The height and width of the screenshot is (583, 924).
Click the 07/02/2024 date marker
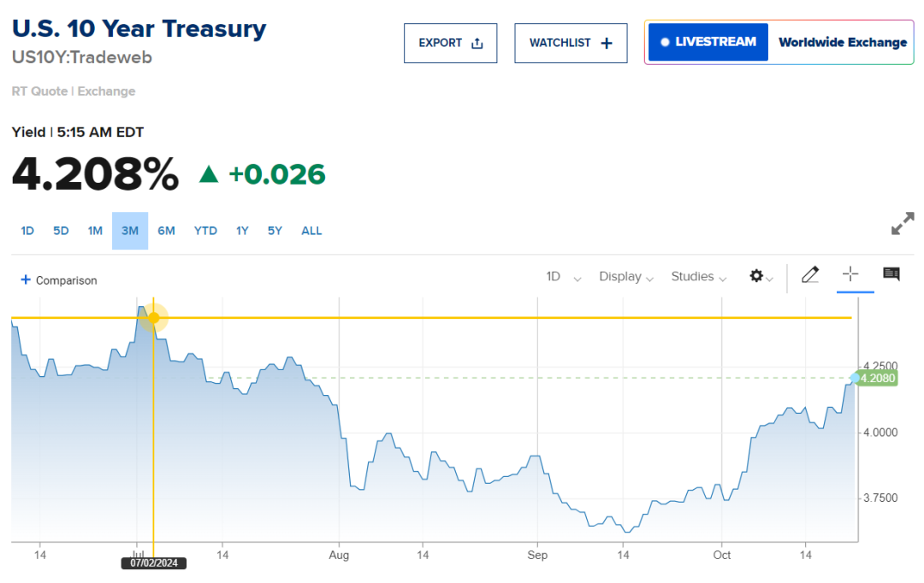pos(154,563)
